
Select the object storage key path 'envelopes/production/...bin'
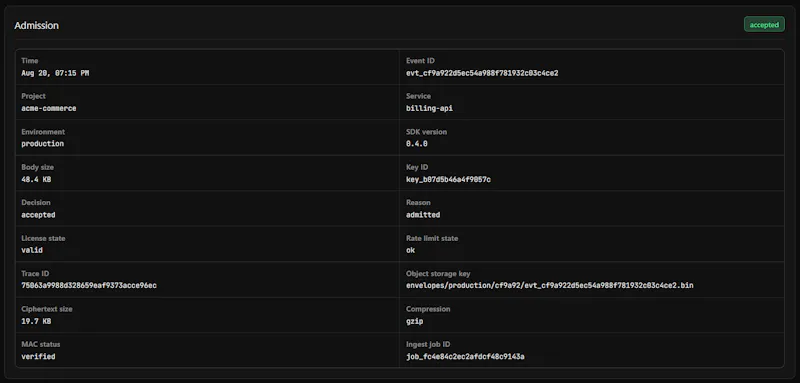[x=549, y=286]
